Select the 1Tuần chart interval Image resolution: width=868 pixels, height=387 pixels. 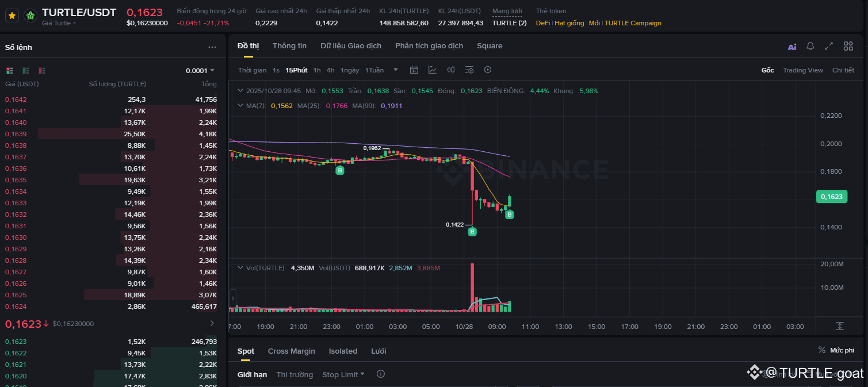click(x=374, y=70)
